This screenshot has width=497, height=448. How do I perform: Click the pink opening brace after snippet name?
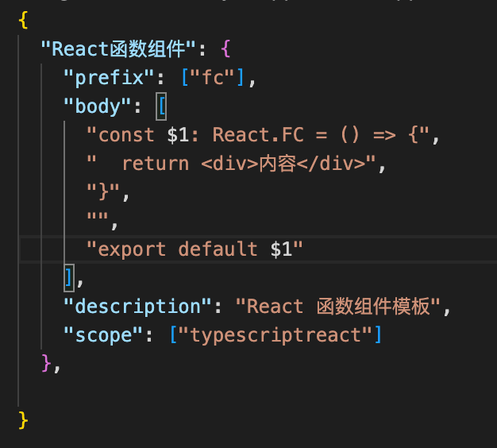pyautogui.click(x=225, y=49)
